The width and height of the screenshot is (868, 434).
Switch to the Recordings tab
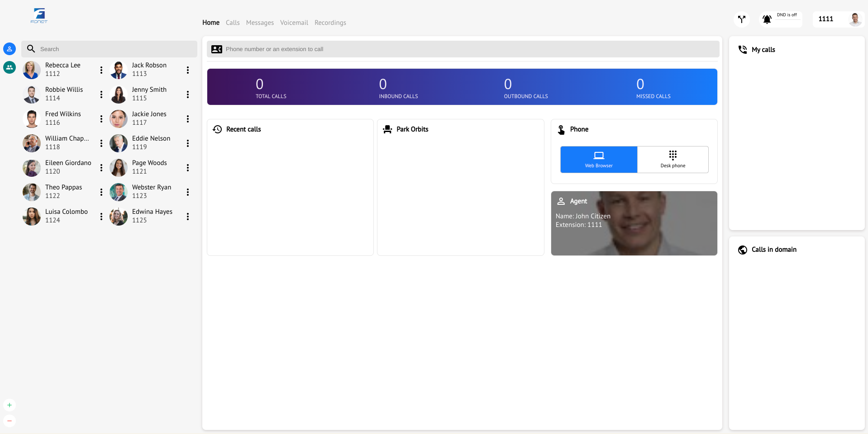point(330,23)
